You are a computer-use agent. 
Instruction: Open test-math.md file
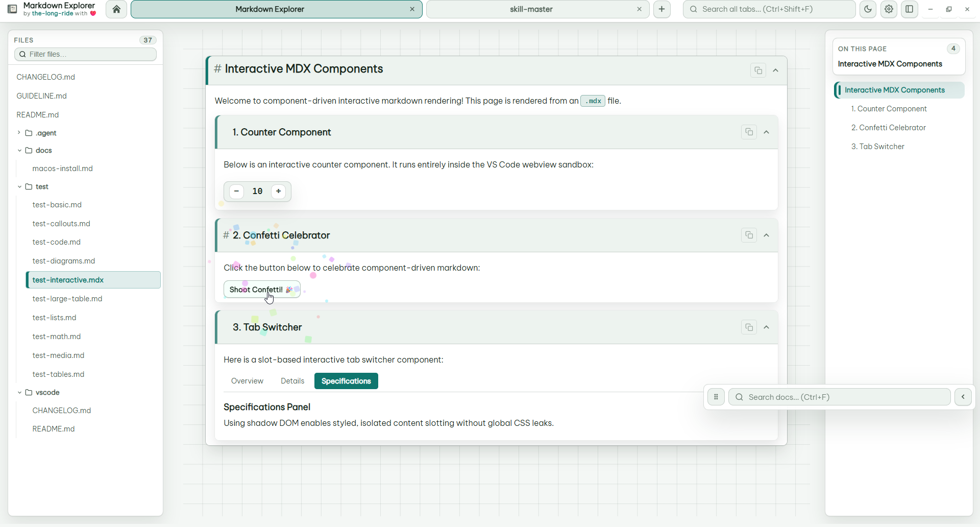coord(56,337)
